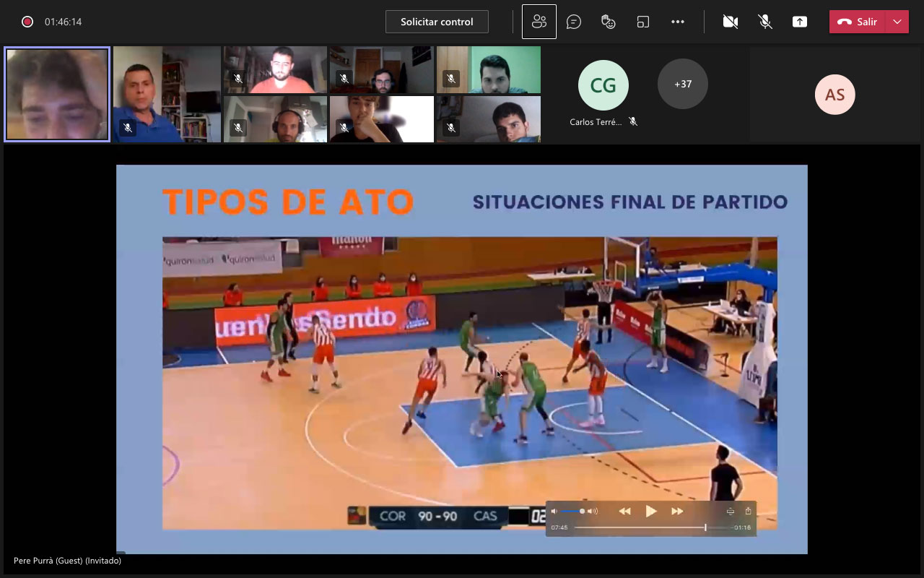The height and width of the screenshot is (578, 924).
Task: Select the tile with the wooden door
Action: coord(382,70)
